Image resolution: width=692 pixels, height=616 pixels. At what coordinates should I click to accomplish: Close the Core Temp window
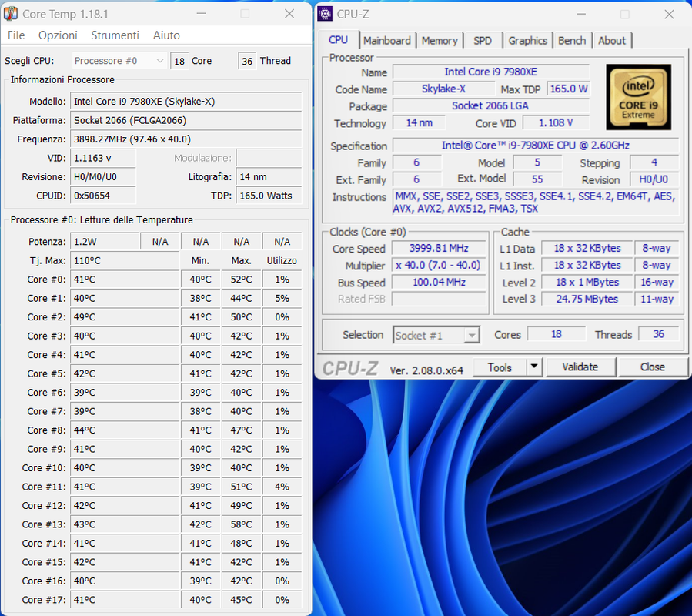(289, 14)
